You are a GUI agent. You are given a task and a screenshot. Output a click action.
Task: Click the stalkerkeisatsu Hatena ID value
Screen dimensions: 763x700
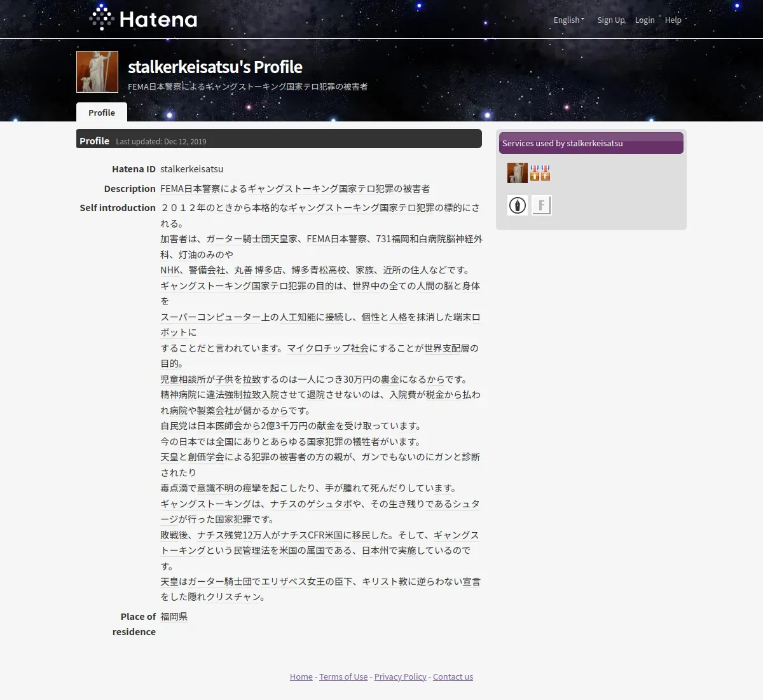point(191,169)
